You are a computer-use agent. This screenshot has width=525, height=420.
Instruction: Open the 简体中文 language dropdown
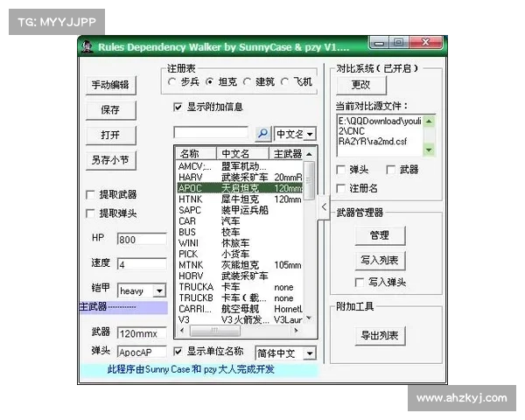tap(311, 353)
